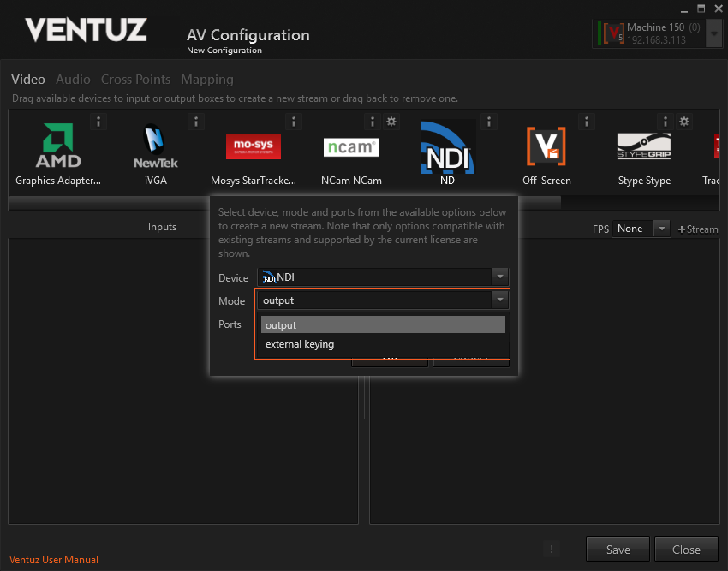This screenshot has width=728, height=571.
Task: Click the device list horizontal scrollbar
Action: click(284, 202)
